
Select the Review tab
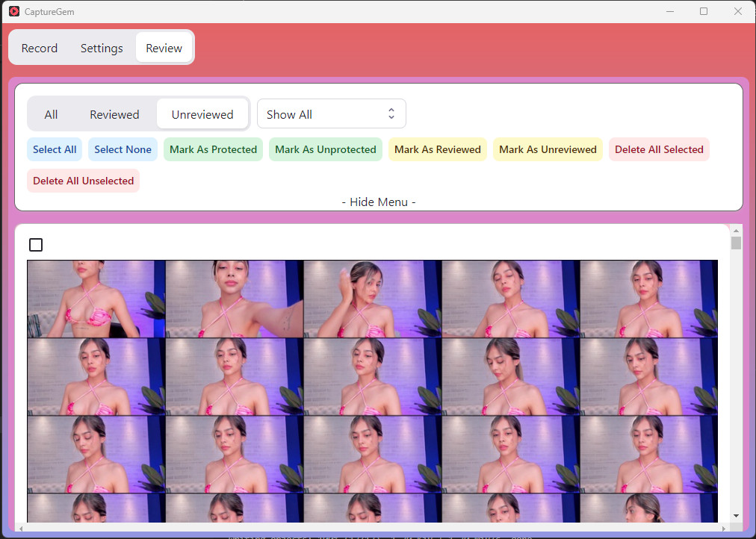coord(164,48)
